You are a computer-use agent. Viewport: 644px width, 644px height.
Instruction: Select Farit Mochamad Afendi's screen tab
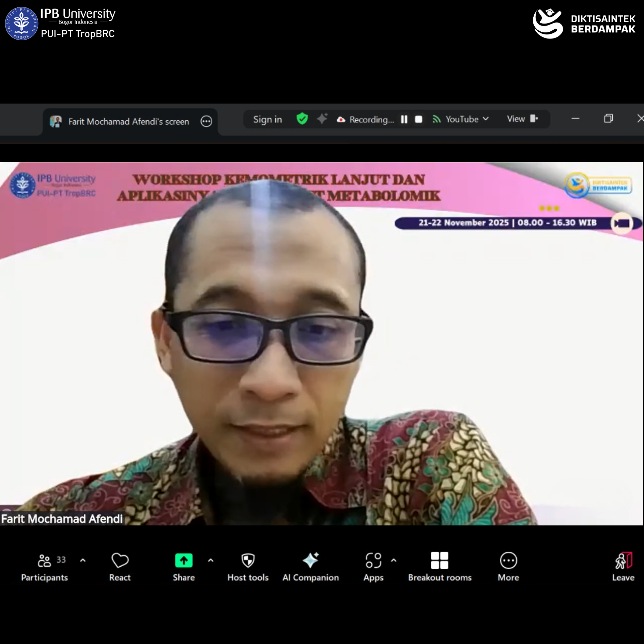[123, 122]
